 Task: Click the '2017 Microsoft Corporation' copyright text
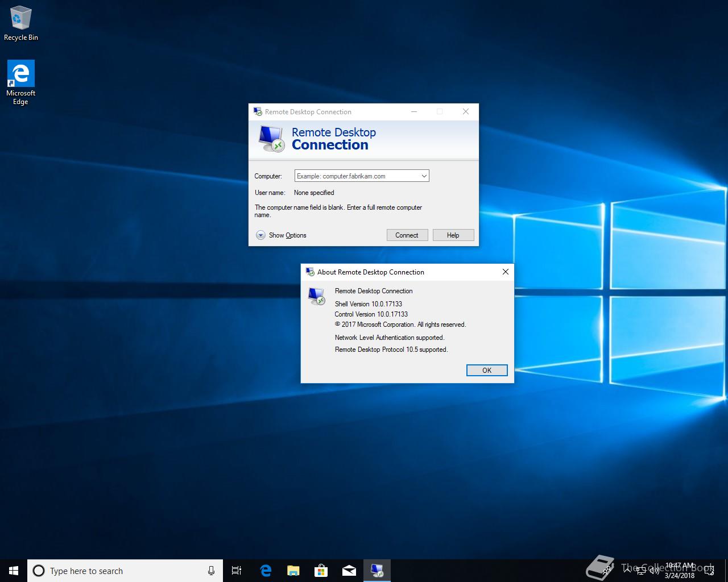point(400,325)
